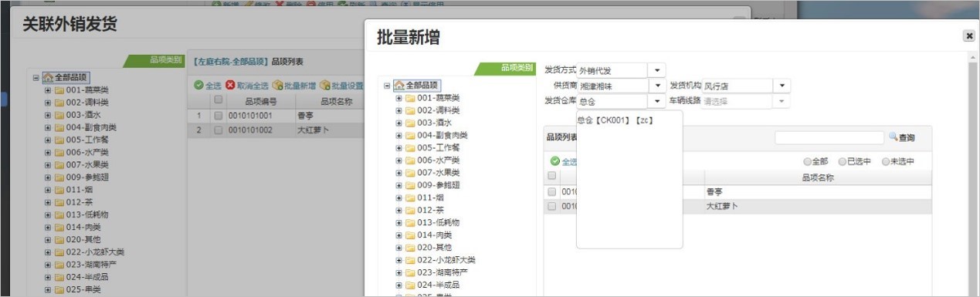Click the folder icon for 006-水产类 in the dialog tree
Image resolution: width=980 pixels, height=297 pixels.
[x=410, y=160]
